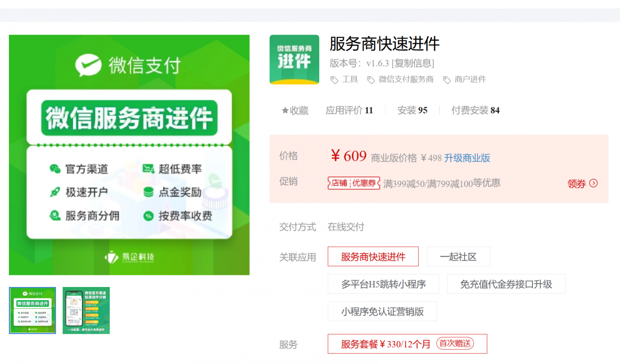The width and height of the screenshot is (620, 364).
Task: Select the 一起社区 related app option
Action: [x=458, y=257]
